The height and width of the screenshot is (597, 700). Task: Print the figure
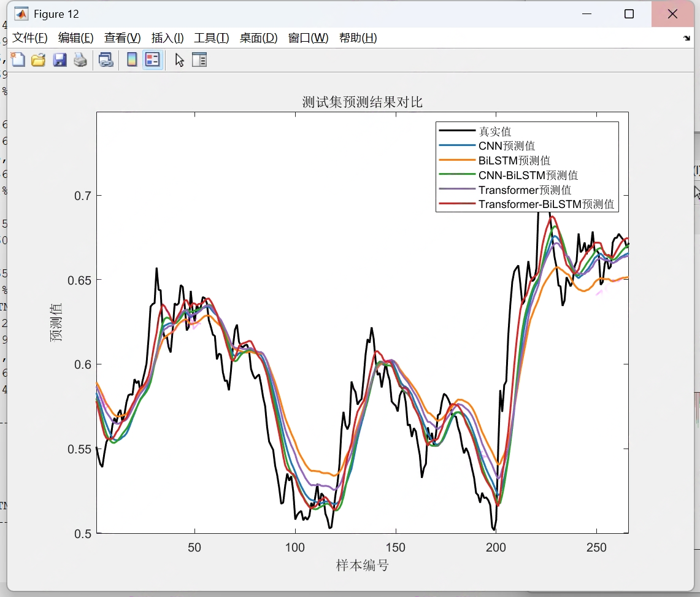pyautogui.click(x=80, y=60)
